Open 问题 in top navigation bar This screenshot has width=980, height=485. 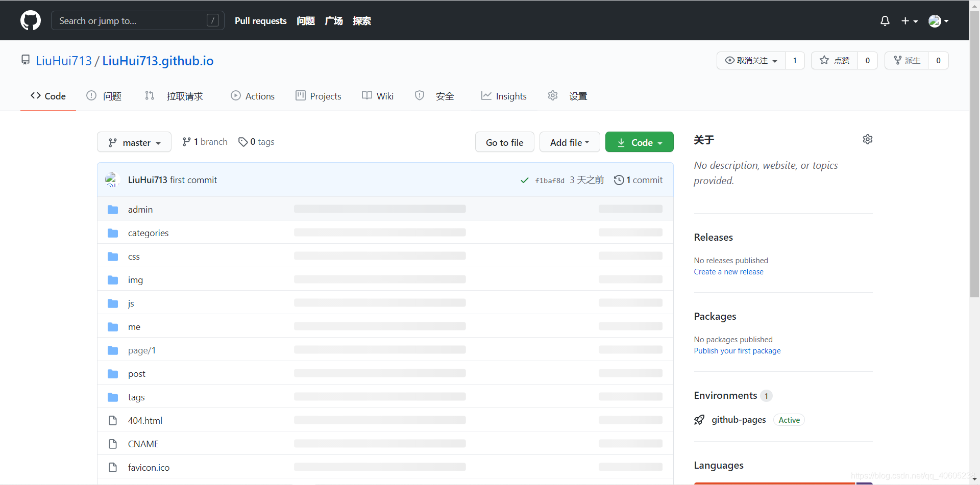(306, 21)
